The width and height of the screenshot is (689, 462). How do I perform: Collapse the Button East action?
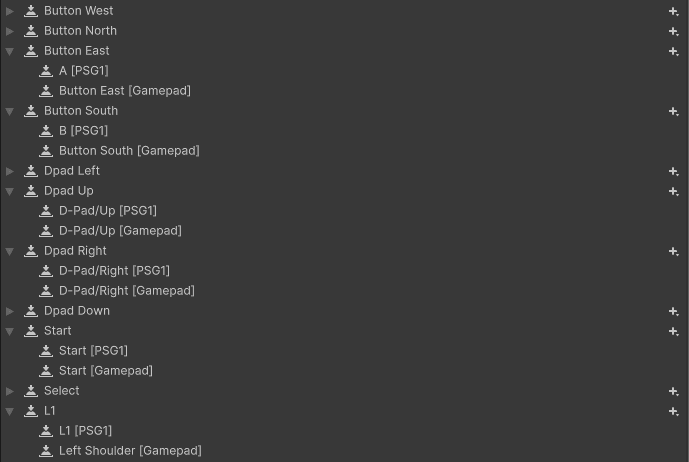[x=10, y=51]
